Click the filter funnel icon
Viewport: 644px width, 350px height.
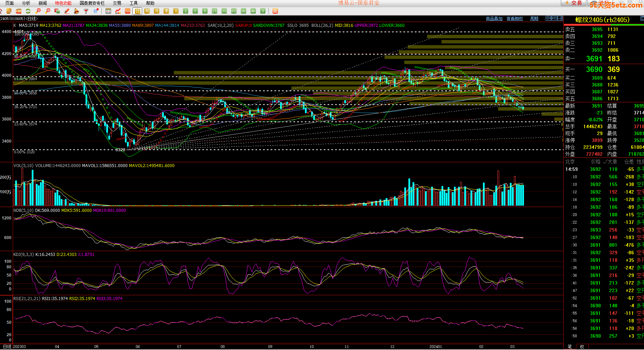point(86,11)
